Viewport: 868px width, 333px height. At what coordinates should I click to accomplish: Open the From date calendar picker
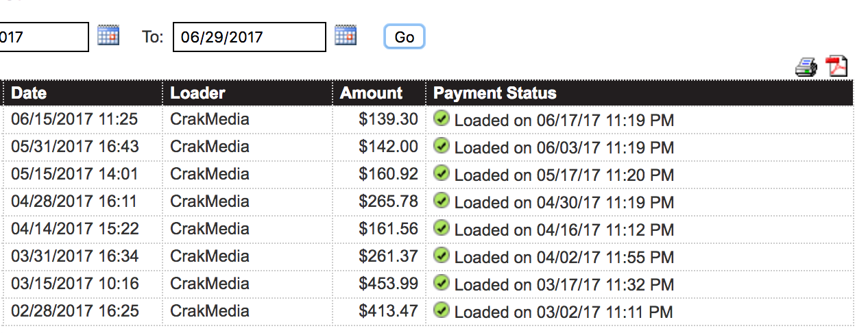tap(108, 36)
